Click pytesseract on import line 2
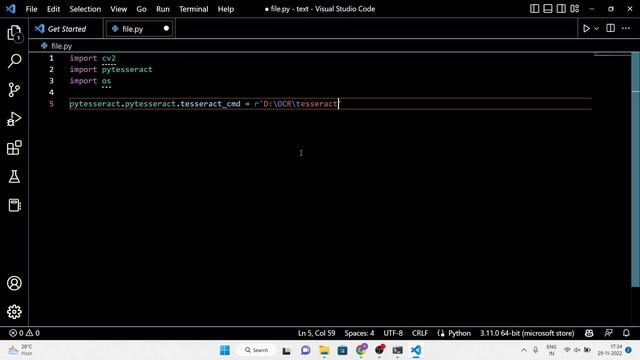The image size is (640, 360). pos(127,69)
